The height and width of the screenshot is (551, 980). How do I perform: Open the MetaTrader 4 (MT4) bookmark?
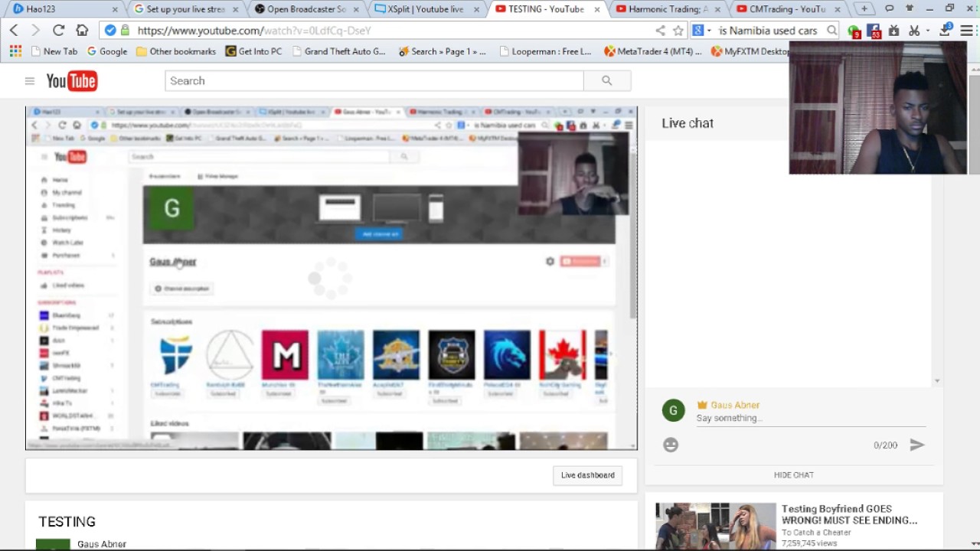(x=652, y=51)
